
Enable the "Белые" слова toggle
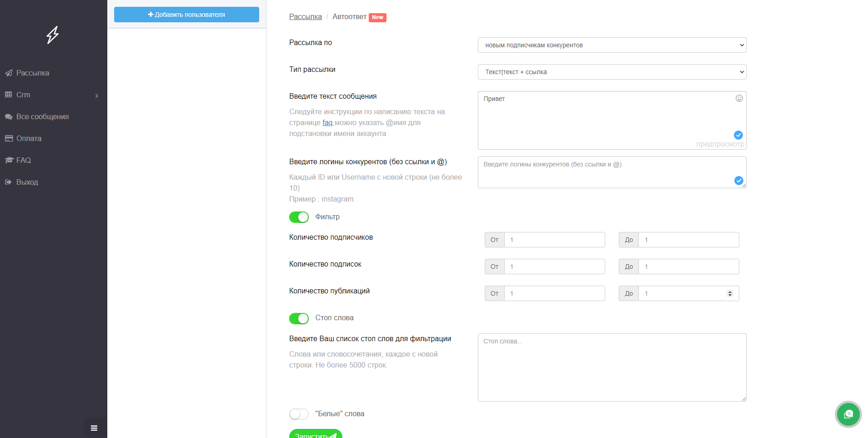point(299,414)
